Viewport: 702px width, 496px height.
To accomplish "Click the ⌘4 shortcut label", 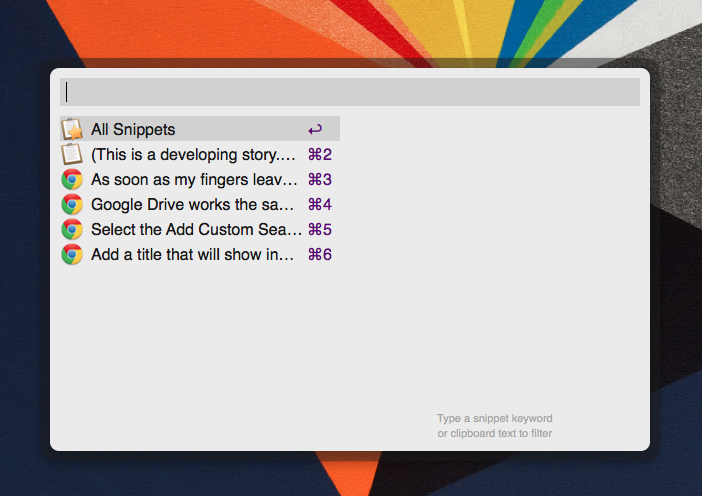I will click(x=320, y=205).
